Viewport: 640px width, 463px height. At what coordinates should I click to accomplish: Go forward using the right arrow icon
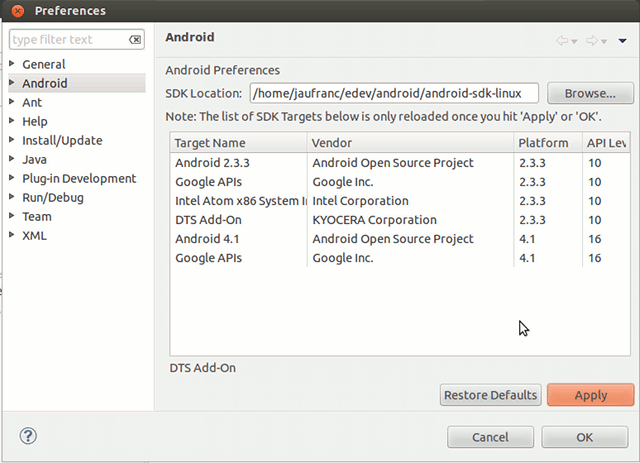[x=591, y=40]
